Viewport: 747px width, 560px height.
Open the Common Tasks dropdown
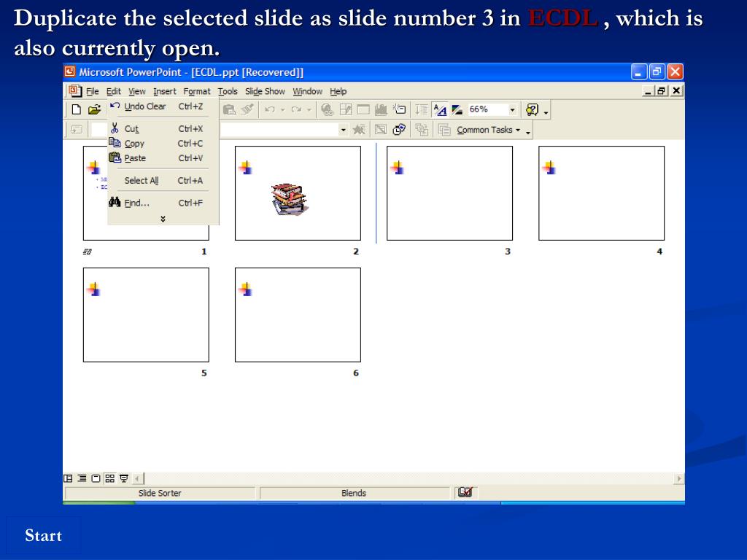point(488,130)
